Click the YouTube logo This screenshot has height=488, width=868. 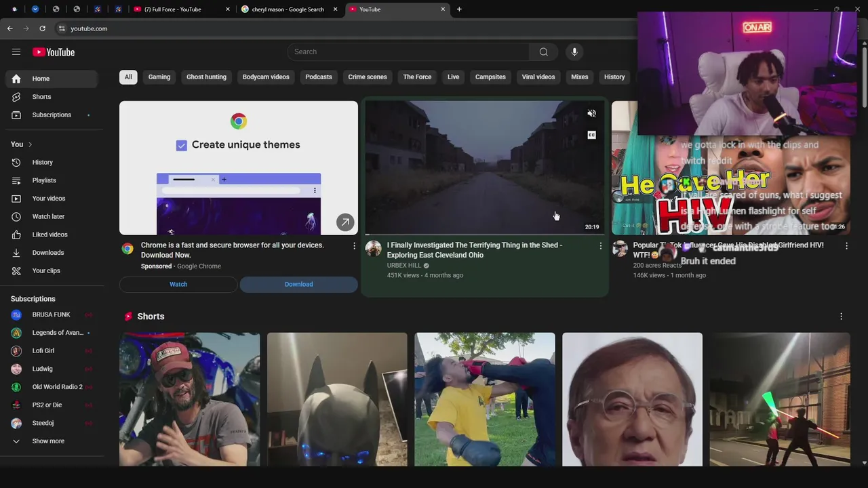click(x=54, y=52)
